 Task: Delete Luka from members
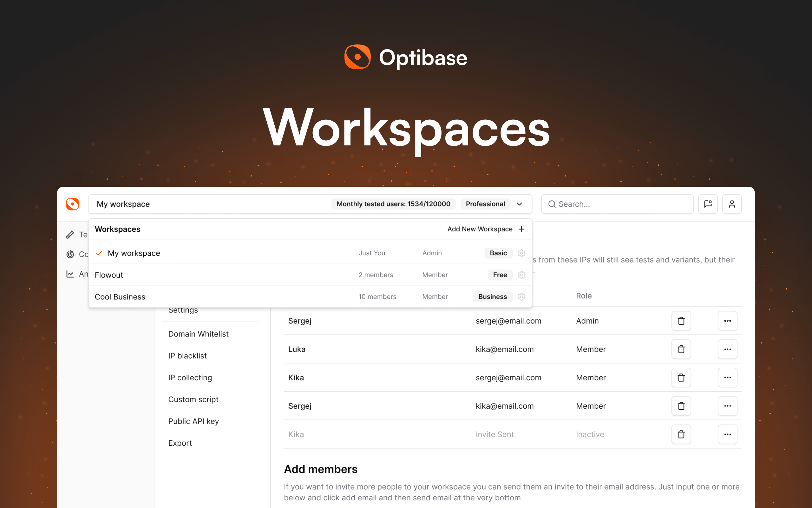pyautogui.click(x=681, y=350)
